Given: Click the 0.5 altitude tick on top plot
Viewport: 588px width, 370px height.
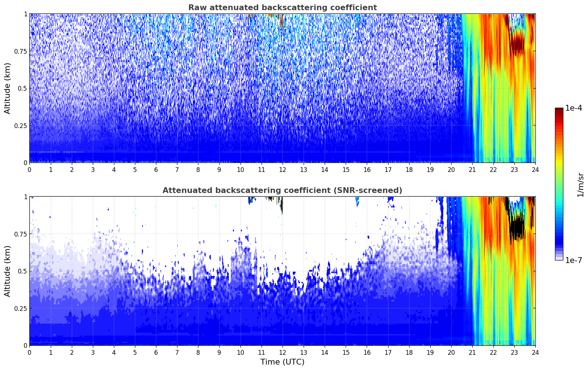Looking at the screenshot, I should (22, 89).
